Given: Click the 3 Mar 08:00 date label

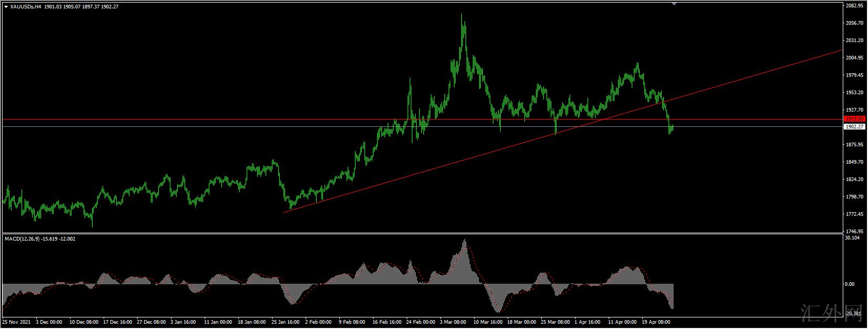Looking at the screenshot, I should (x=453, y=321).
